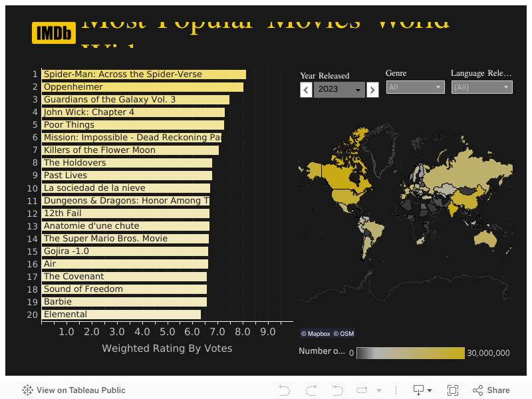Click Brazil on the world map
This screenshot has width=532, height=399.
coord(375,231)
